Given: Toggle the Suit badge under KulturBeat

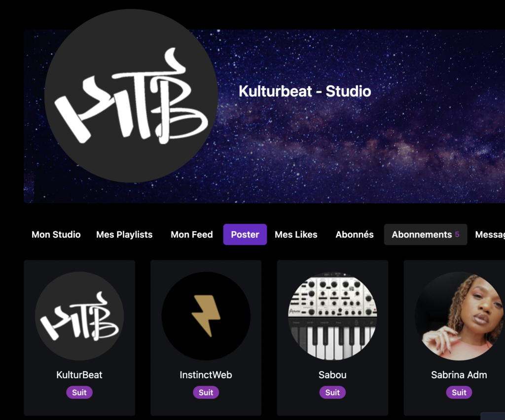Looking at the screenshot, I should tap(79, 392).
